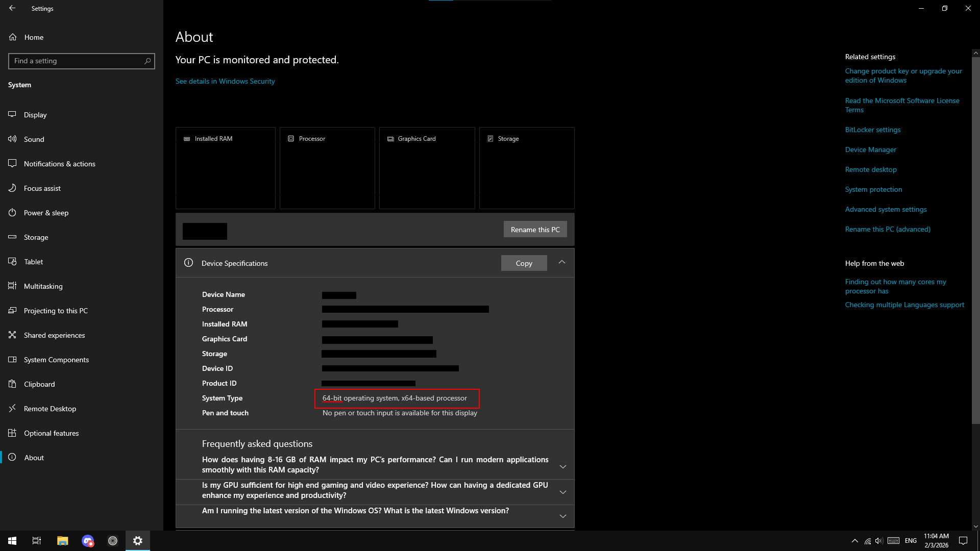
Task: Expand the GPU gaming FAQ question
Action: tap(562, 492)
